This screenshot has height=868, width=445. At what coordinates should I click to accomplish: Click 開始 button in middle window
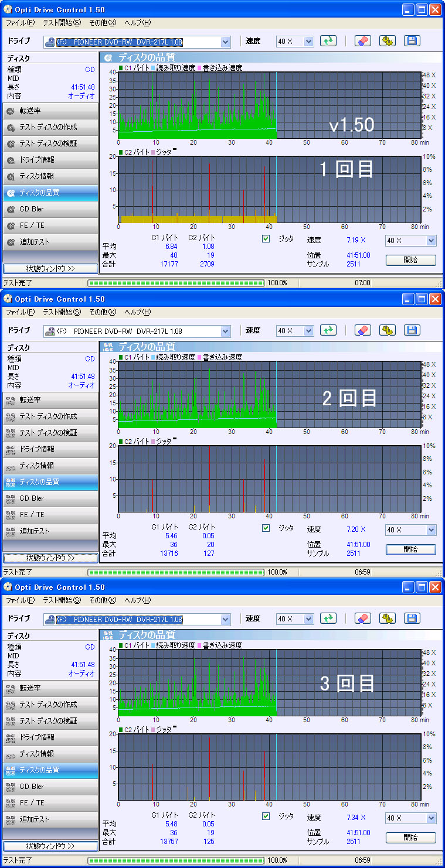click(x=410, y=549)
